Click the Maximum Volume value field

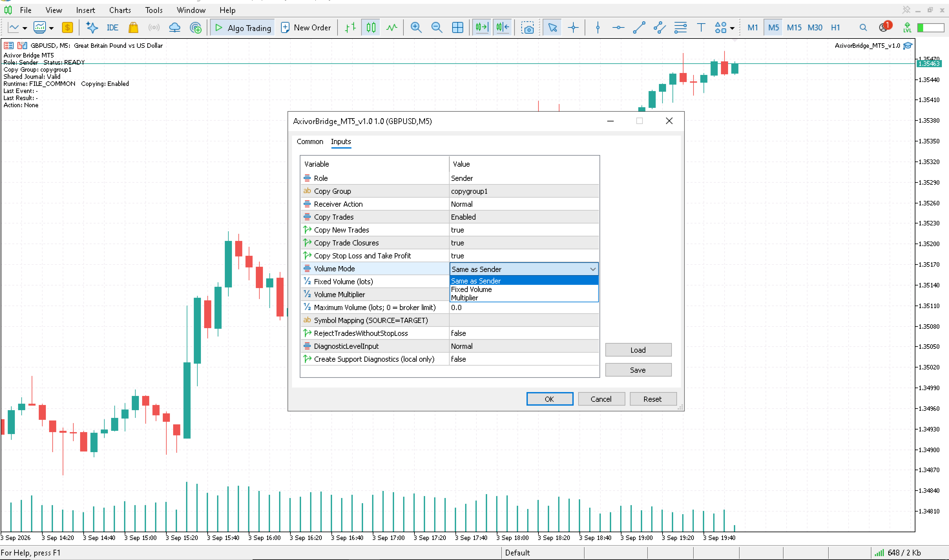pos(524,307)
